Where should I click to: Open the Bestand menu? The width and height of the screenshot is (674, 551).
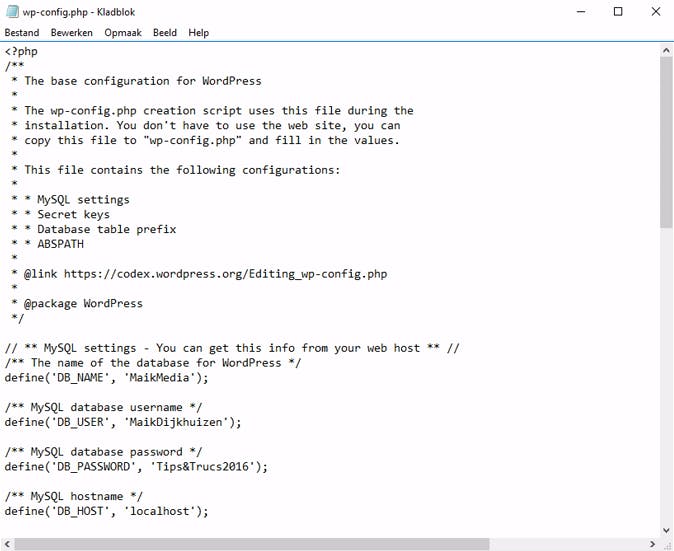point(22,32)
